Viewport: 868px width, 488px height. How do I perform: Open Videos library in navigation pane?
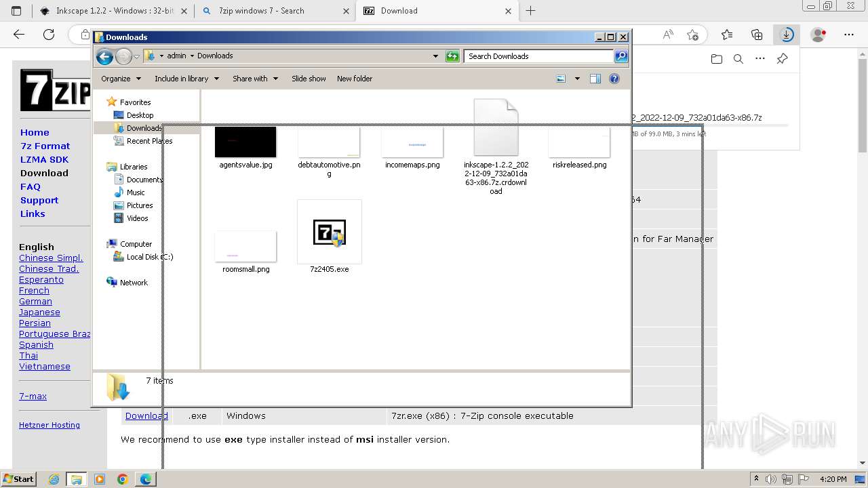(137, 218)
